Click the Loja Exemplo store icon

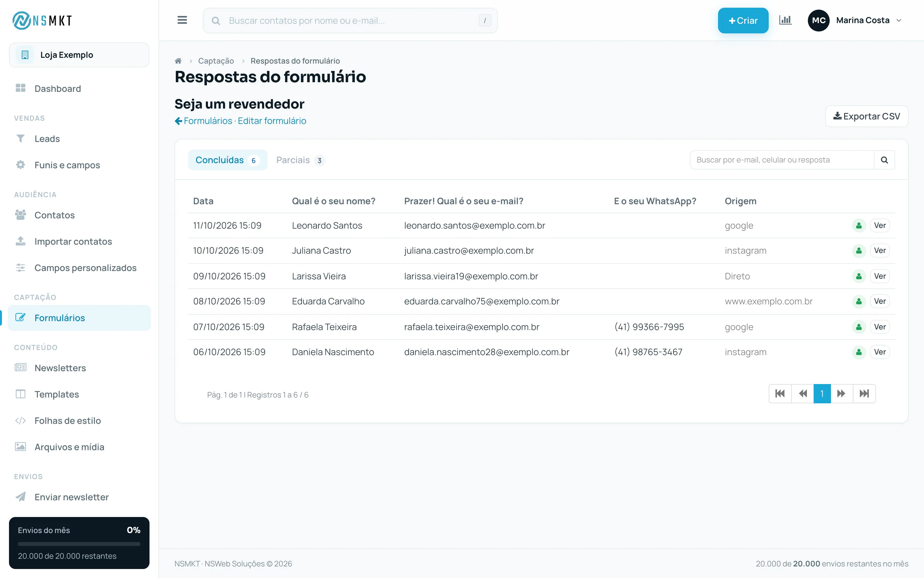[25, 55]
